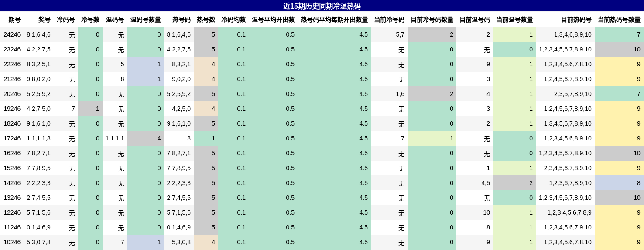The image size is (644, 250).
Task: Click 热号数 value 1 in row 17246
Action: (213, 138)
